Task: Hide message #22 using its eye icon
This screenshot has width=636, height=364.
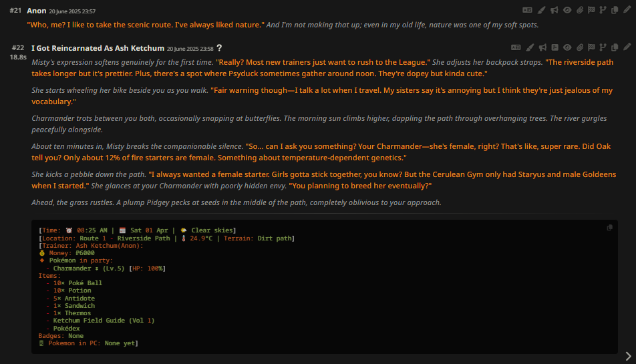Action: pyautogui.click(x=567, y=47)
